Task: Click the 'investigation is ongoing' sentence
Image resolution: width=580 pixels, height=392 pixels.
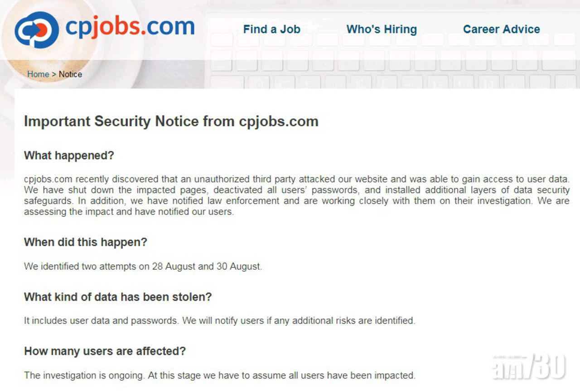Action: pos(219,375)
